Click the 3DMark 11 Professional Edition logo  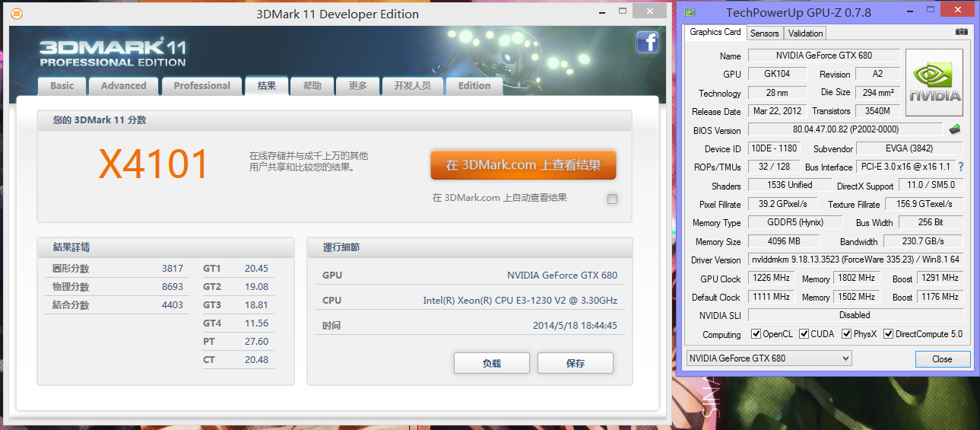tap(113, 52)
